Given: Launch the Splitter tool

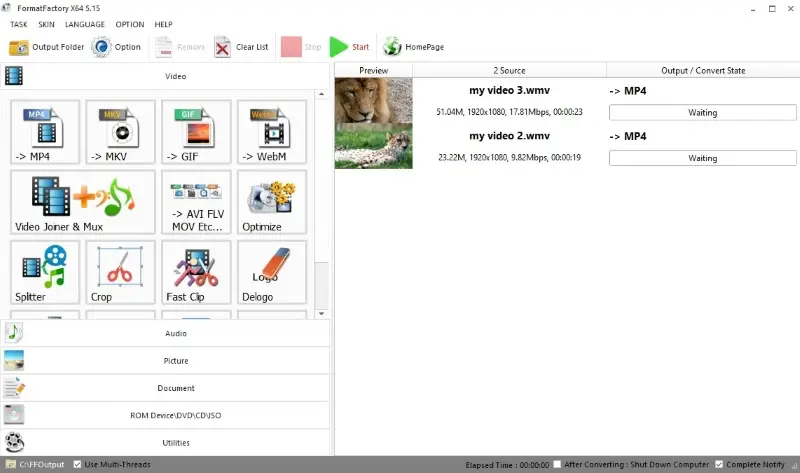Looking at the screenshot, I should 45,272.
